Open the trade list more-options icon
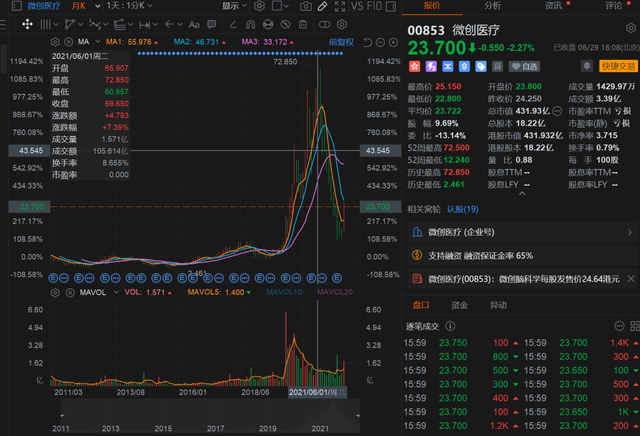Screen dimensions: 640x436 pyautogui.click(x=619, y=326)
